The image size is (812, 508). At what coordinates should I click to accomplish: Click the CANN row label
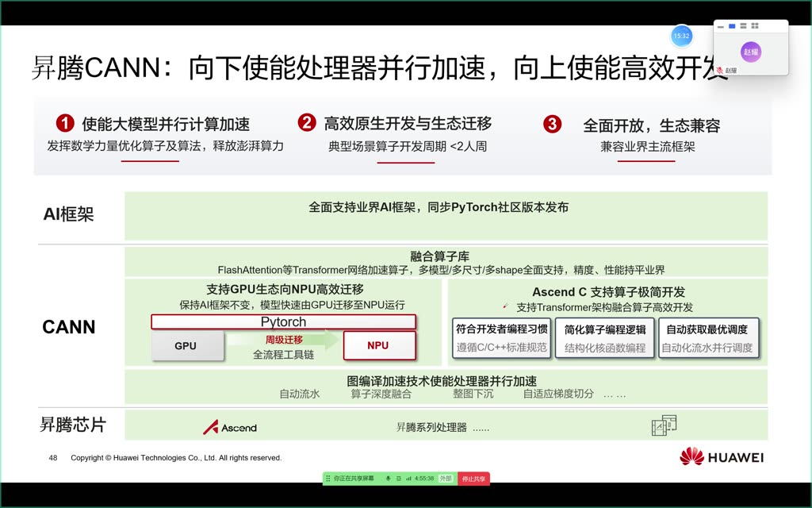coord(69,327)
